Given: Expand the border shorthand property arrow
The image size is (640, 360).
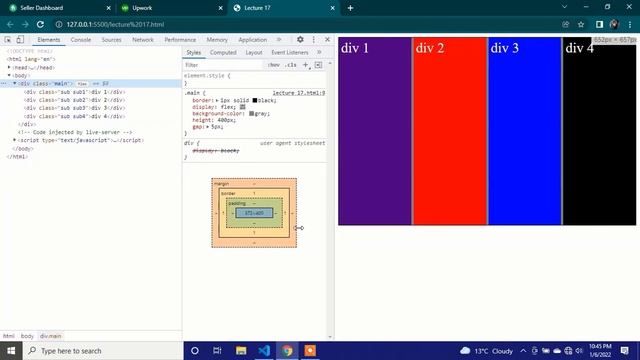Looking at the screenshot, I should point(217,100).
